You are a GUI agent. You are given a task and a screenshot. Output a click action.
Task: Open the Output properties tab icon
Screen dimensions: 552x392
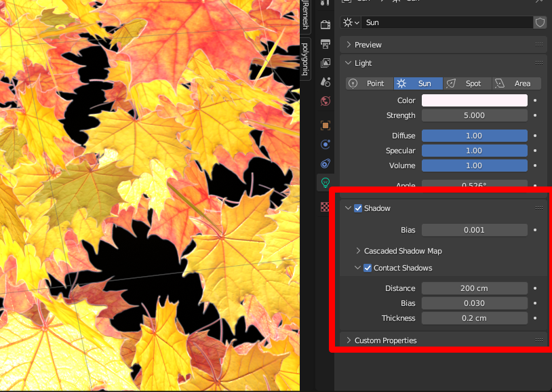point(326,44)
